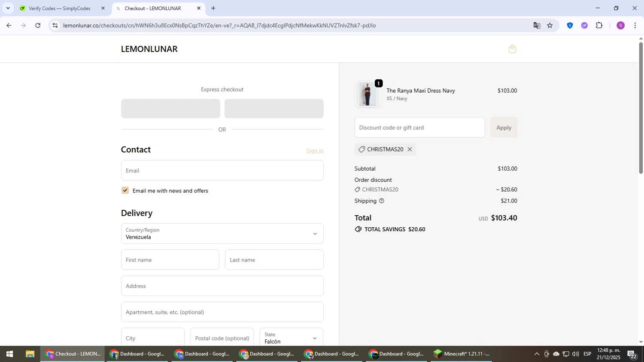
Task: Focus the Postal code field
Action: 222,338
